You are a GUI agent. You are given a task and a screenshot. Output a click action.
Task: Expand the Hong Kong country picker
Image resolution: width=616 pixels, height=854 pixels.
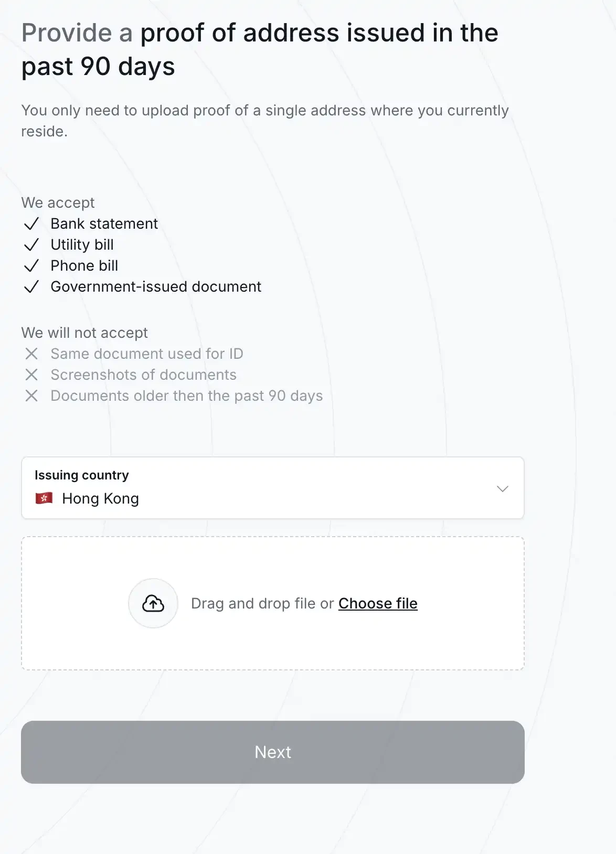(x=272, y=488)
